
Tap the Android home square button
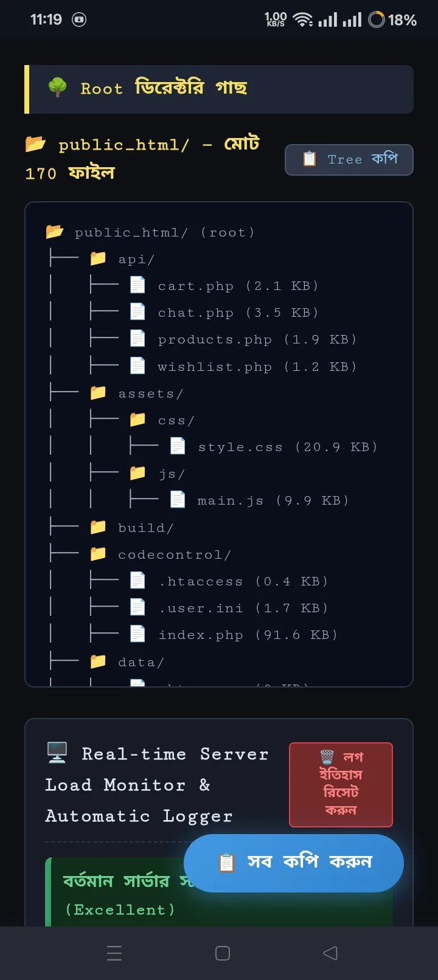pyautogui.click(x=223, y=953)
